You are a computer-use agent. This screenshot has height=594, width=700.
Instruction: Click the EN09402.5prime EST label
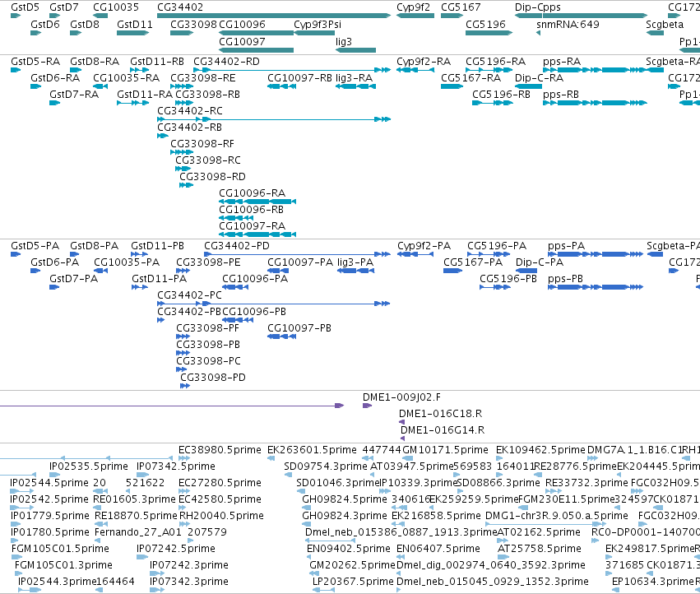click(349, 549)
